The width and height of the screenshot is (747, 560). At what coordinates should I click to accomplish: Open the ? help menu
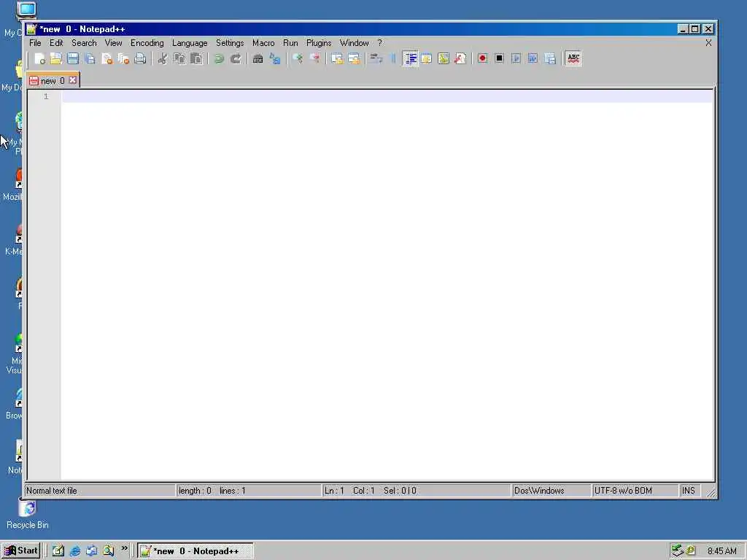click(379, 43)
